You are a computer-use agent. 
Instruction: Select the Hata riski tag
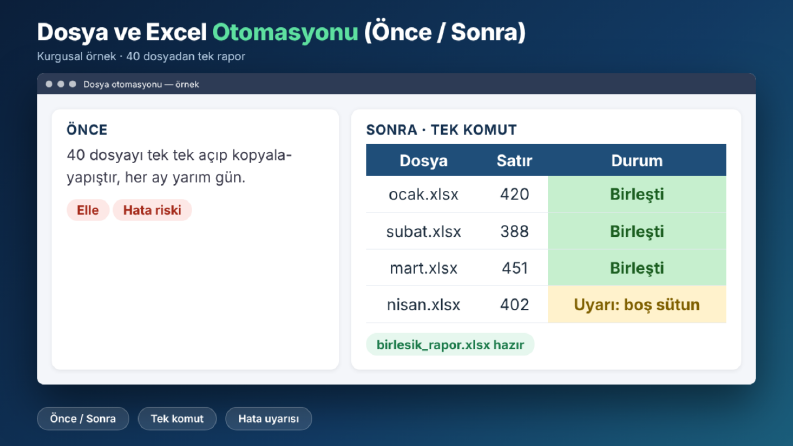[x=152, y=210]
